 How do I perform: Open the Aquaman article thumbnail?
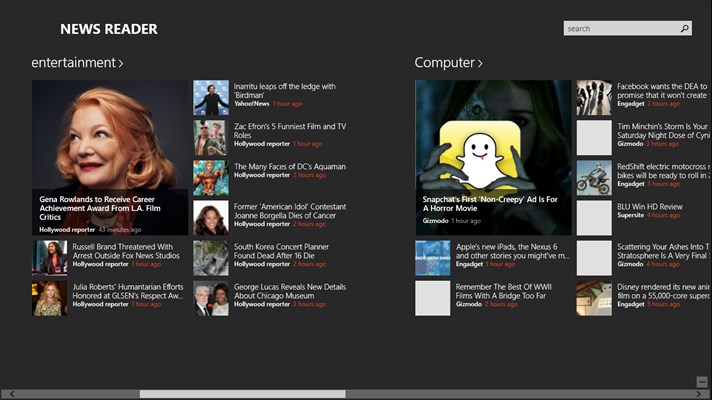tap(211, 178)
